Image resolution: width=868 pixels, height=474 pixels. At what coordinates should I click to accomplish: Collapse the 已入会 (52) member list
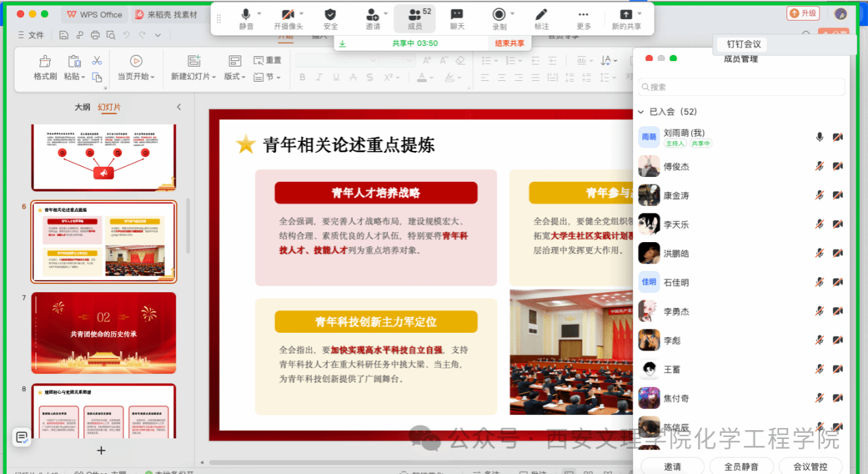coord(641,112)
